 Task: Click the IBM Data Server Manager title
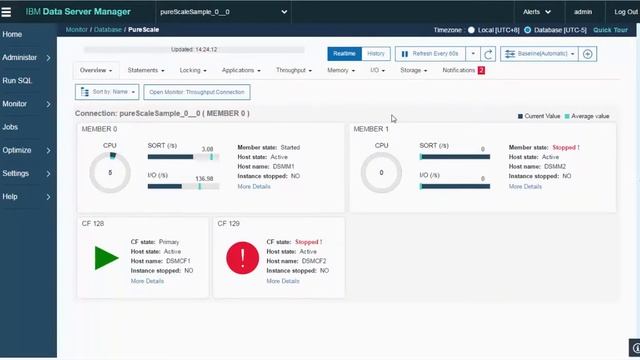tap(78, 12)
